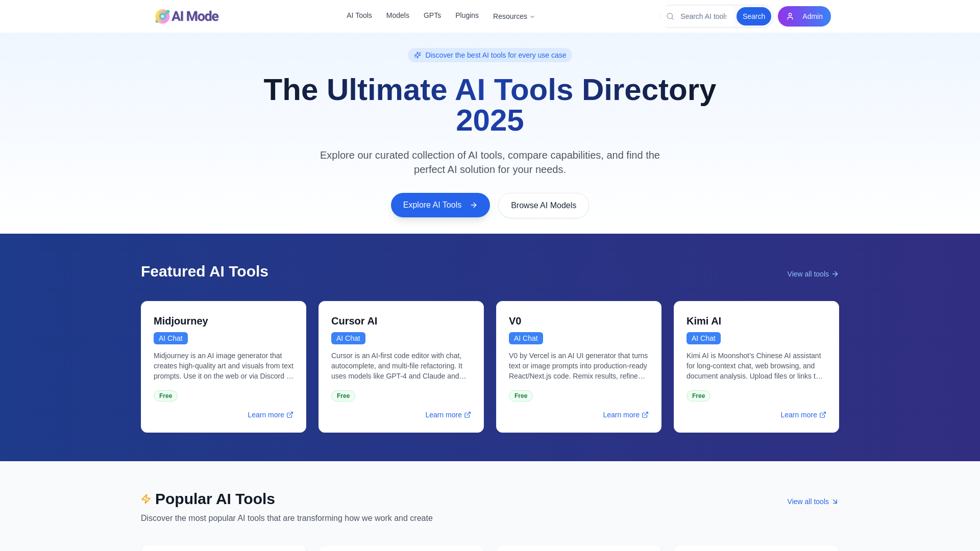Open Midjourney's external link icon
The width and height of the screenshot is (980, 551).
pyautogui.click(x=290, y=415)
